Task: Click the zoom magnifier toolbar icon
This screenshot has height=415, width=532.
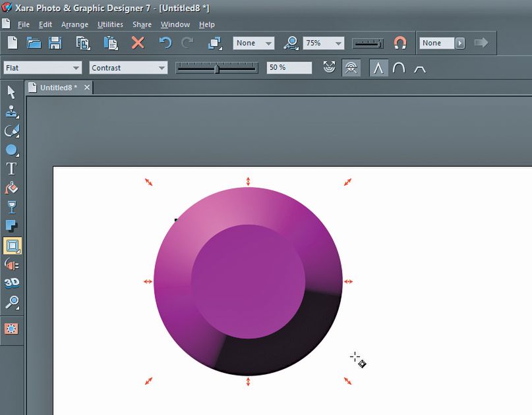Action: pyautogui.click(x=291, y=43)
